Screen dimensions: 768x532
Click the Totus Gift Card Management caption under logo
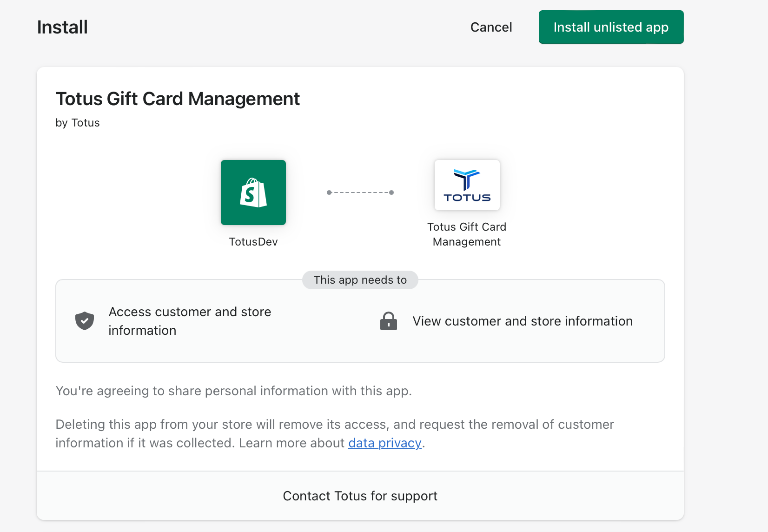click(x=467, y=234)
